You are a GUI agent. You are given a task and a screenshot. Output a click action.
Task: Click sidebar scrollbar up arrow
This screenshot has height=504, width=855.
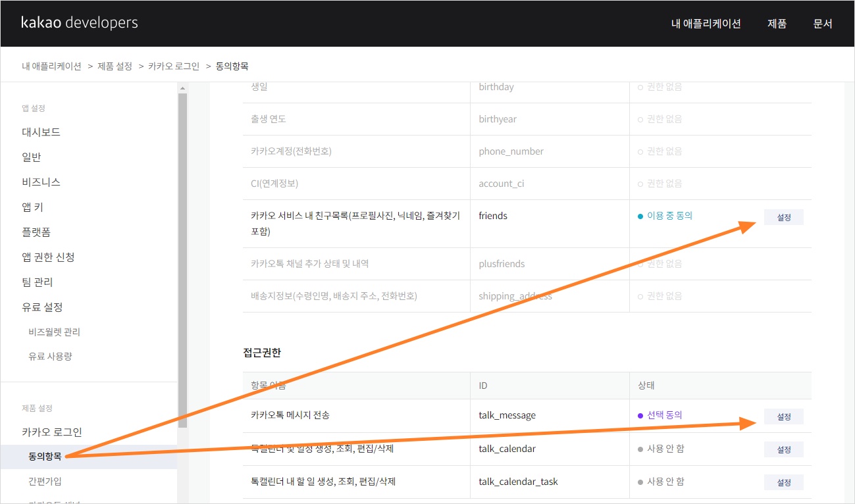[x=183, y=88]
